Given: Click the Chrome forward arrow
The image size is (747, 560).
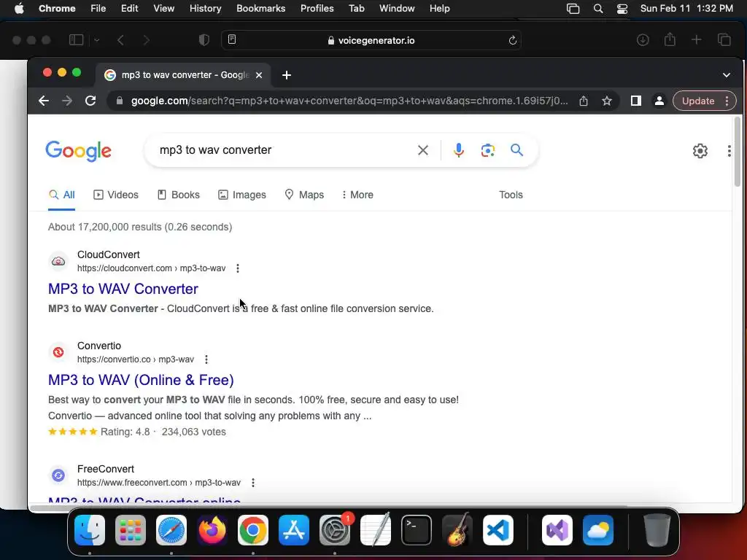Looking at the screenshot, I should click(67, 101).
